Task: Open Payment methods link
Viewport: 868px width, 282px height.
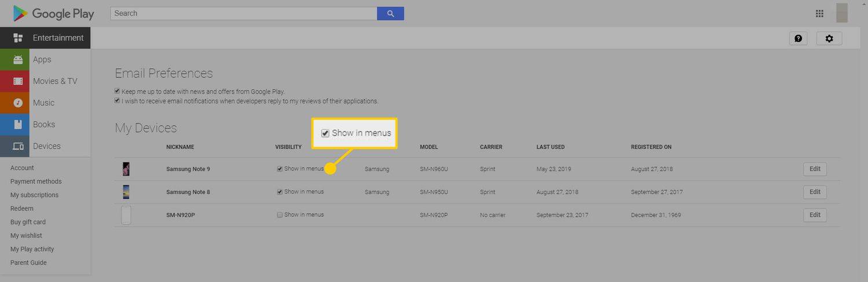Action: pyautogui.click(x=36, y=181)
